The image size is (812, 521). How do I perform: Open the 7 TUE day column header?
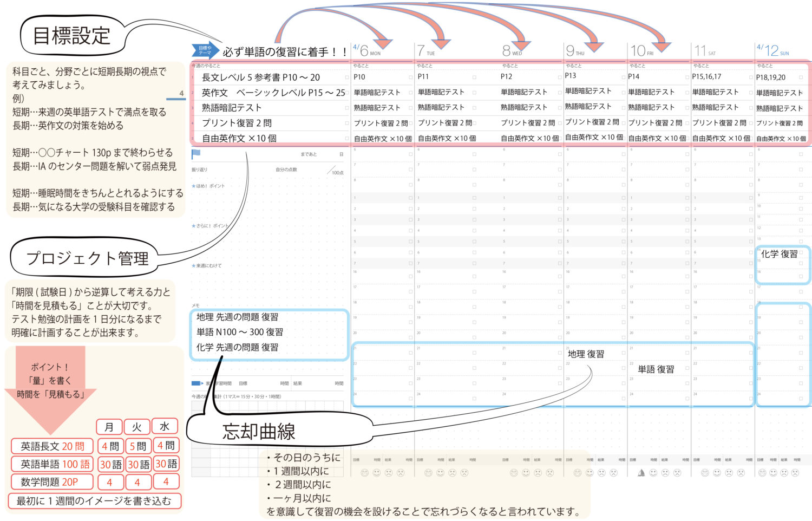point(426,50)
